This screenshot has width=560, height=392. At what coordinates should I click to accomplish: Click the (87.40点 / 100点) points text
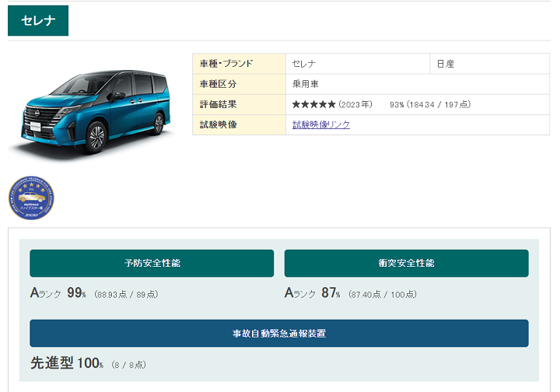pyautogui.click(x=383, y=294)
